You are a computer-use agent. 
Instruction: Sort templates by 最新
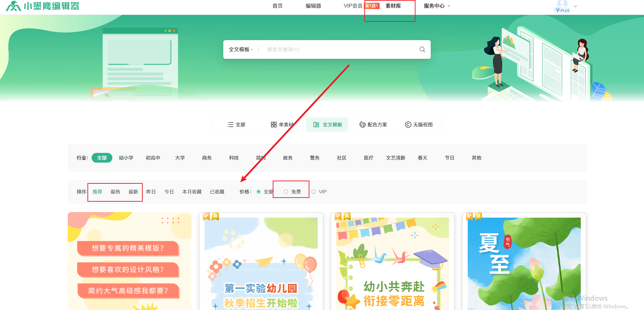133,192
